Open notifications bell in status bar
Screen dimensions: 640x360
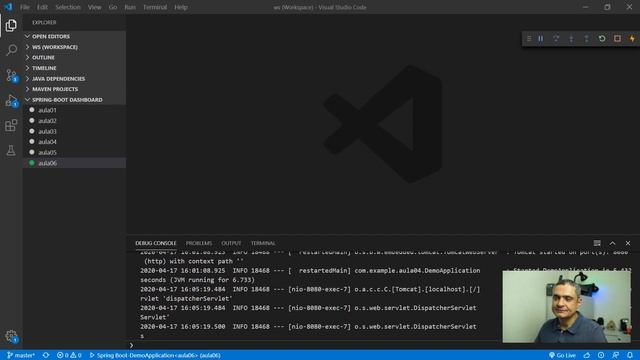630,356
